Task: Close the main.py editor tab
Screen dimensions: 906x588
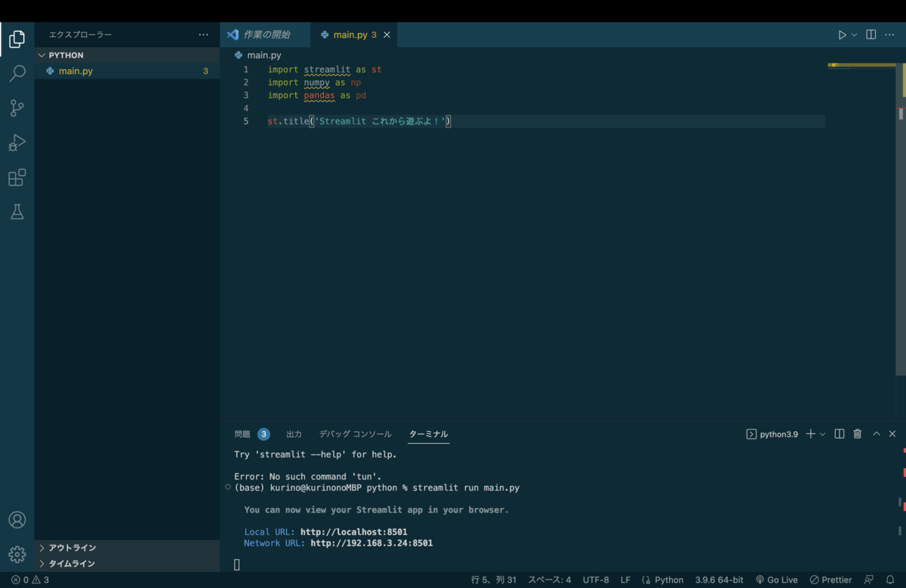Action: (387, 35)
